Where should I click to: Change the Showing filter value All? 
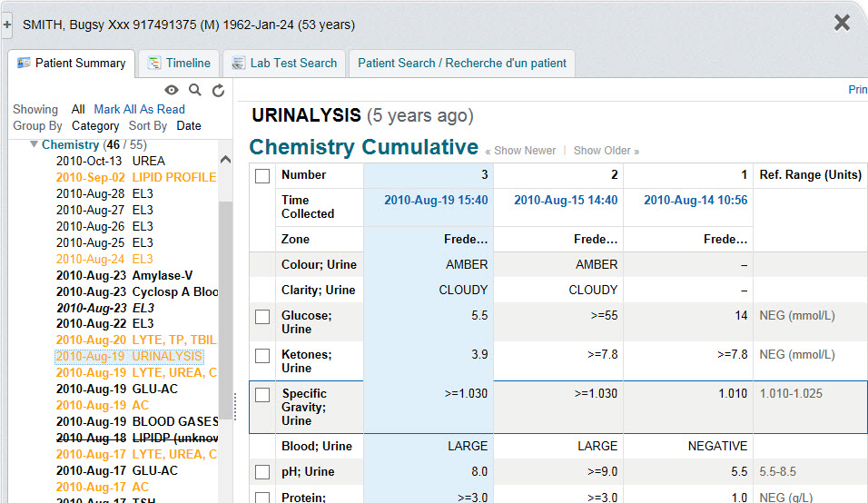click(x=78, y=110)
